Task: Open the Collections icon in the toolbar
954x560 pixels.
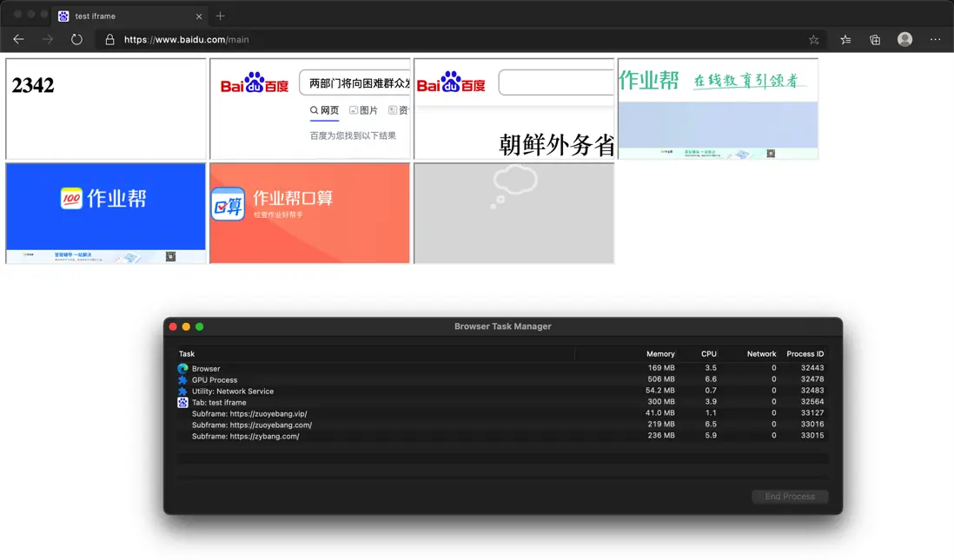Action: pyautogui.click(x=875, y=40)
